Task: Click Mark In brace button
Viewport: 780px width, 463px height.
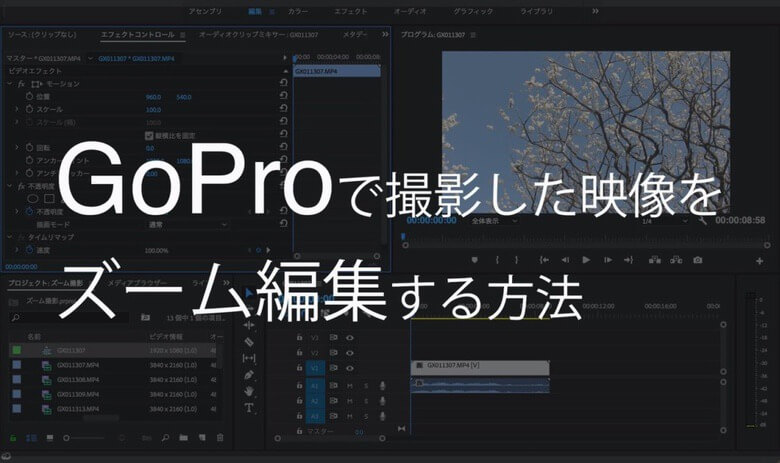Action: [x=496, y=260]
